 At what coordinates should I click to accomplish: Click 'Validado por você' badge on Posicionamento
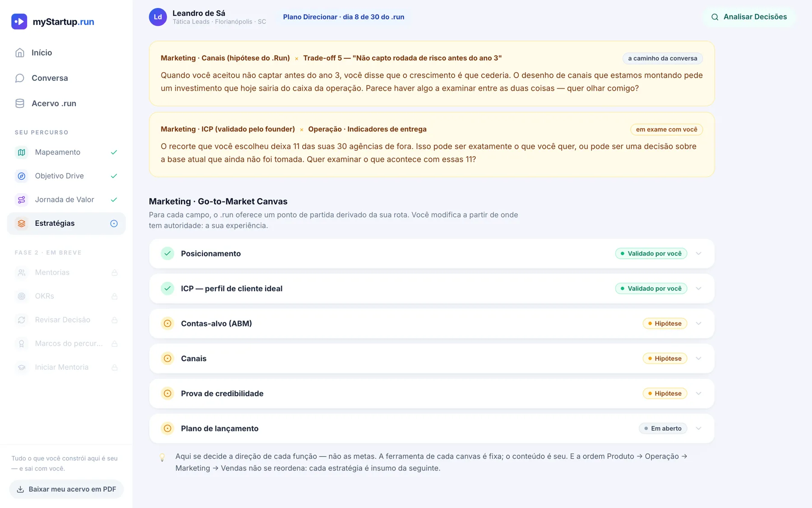[651, 254]
